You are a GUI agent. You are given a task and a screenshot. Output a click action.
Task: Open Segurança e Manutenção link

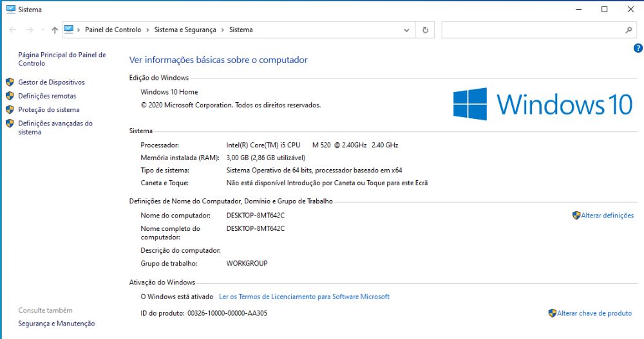click(56, 324)
